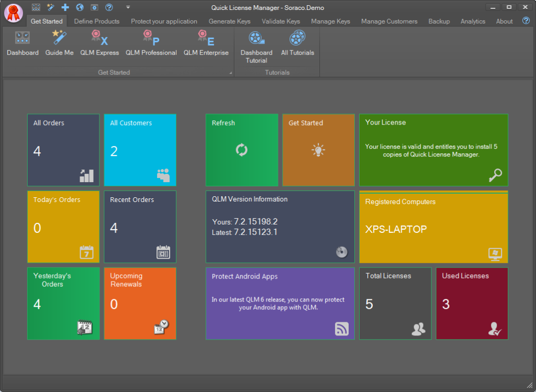Open the Used Licenses tile

(x=472, y=304)
